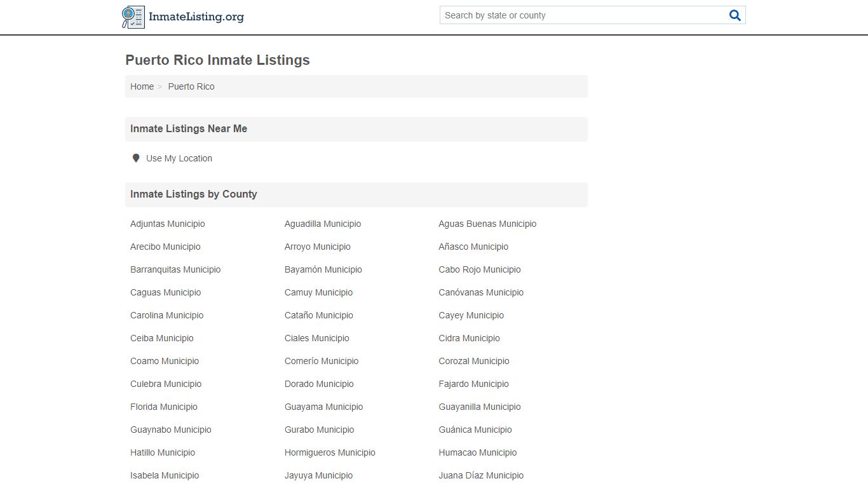This screenshot has height=488, width=868.
Task: Open Carolina Municipio
Action: point(167,315)
